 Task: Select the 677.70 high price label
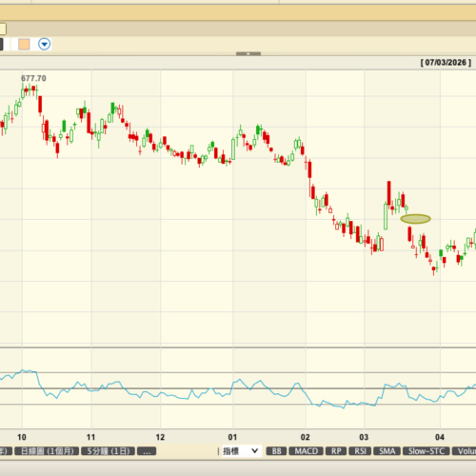point(33,78)
